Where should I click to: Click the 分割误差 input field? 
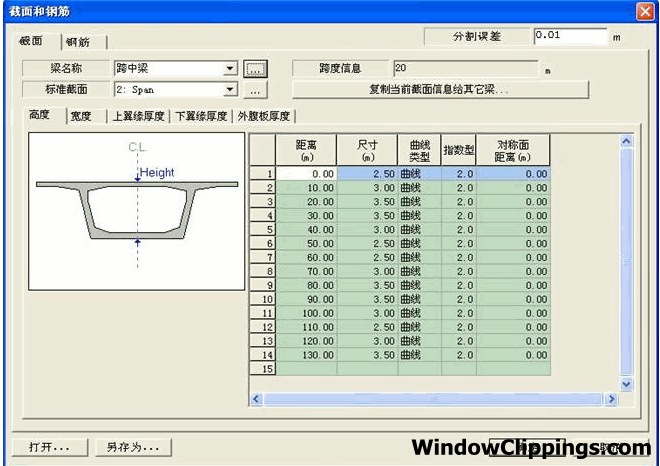(x=570, y=36)
